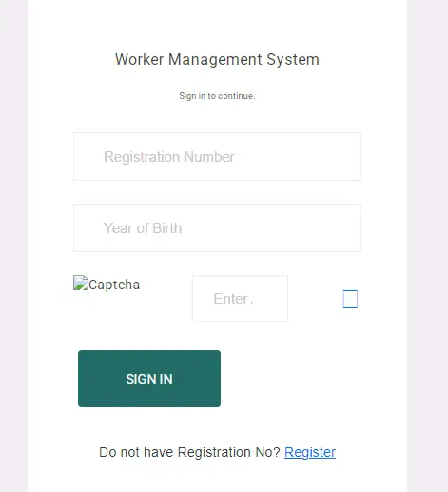
Task: Submit the form using SIGN IN
Action: (x=149, y=379)
